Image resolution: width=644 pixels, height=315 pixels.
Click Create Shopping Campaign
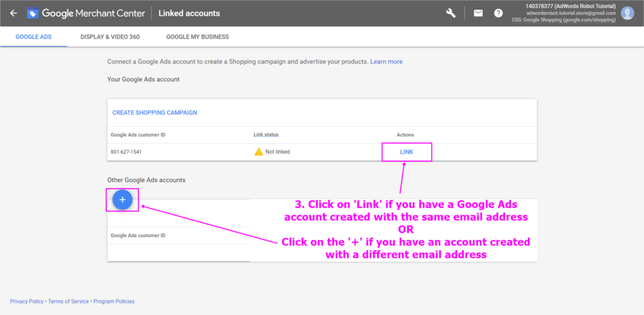[155, 112]
